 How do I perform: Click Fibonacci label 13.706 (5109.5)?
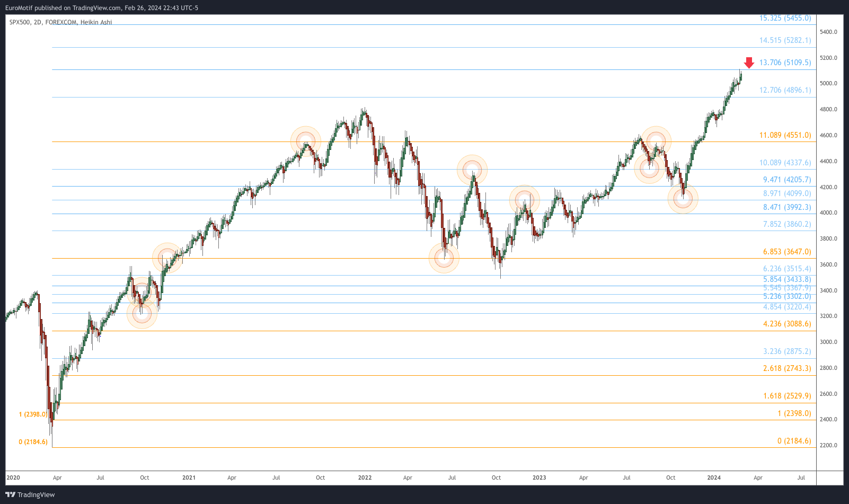[785, 63]
